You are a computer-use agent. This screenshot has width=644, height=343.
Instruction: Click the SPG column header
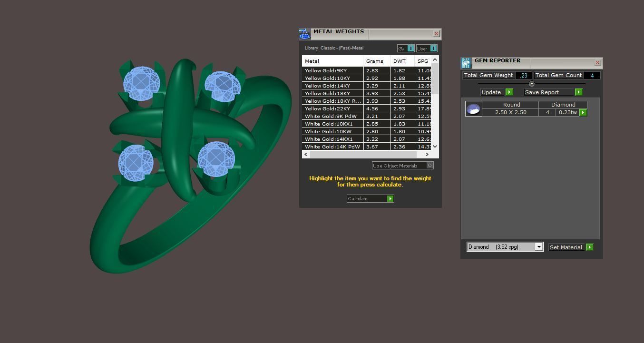click(x=423, y=61)
